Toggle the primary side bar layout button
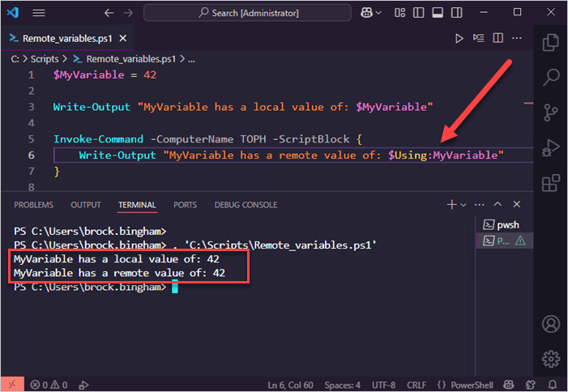This screenshot has width=568, height=392. click(x=419, y=13)
